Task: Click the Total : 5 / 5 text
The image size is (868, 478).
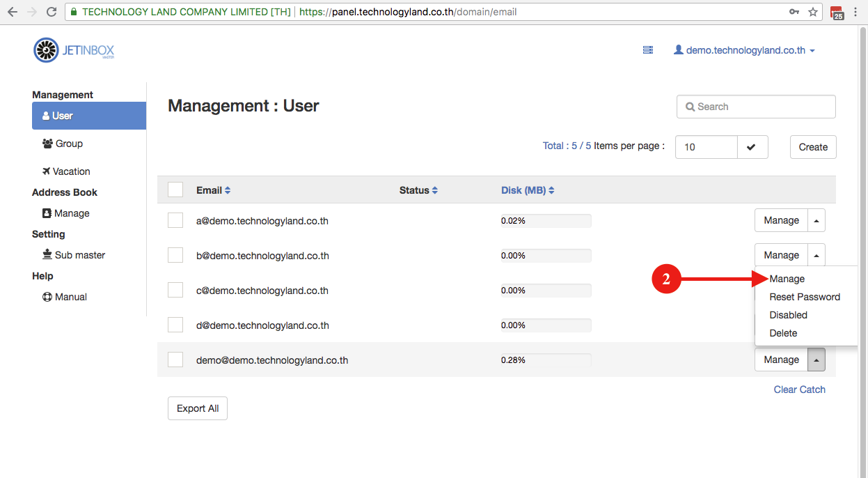Action: (x=567, y=146)
